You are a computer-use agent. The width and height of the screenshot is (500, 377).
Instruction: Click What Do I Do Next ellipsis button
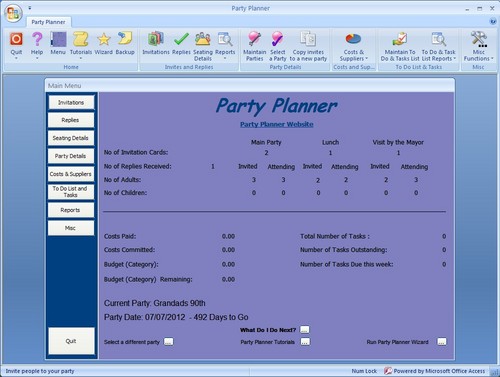305,330
